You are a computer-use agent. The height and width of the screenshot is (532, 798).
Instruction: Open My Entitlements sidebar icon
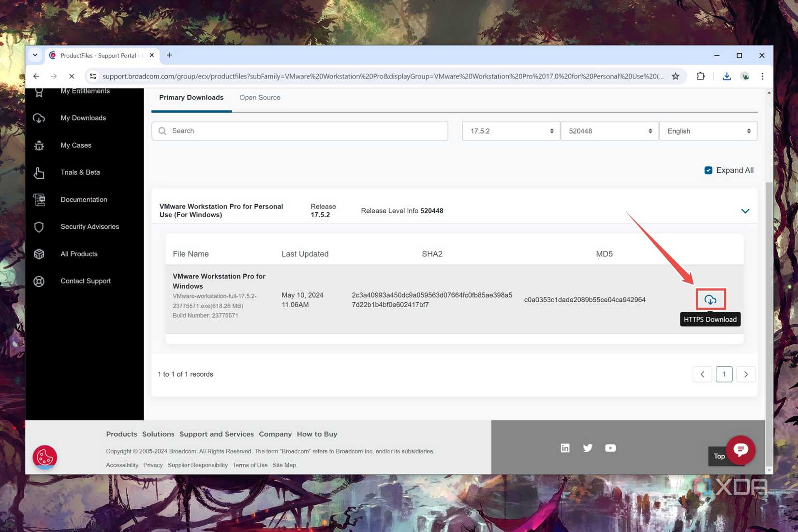point(39,91)
